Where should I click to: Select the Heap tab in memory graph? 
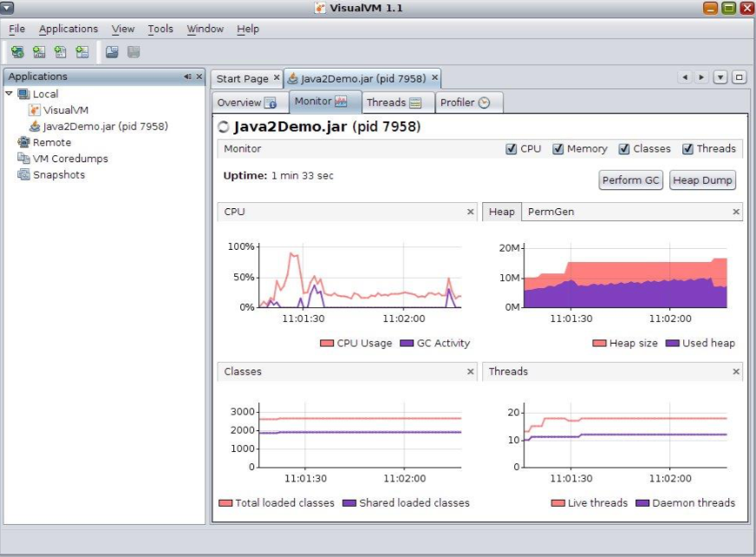pyautogui.click(x=501, y=212)
